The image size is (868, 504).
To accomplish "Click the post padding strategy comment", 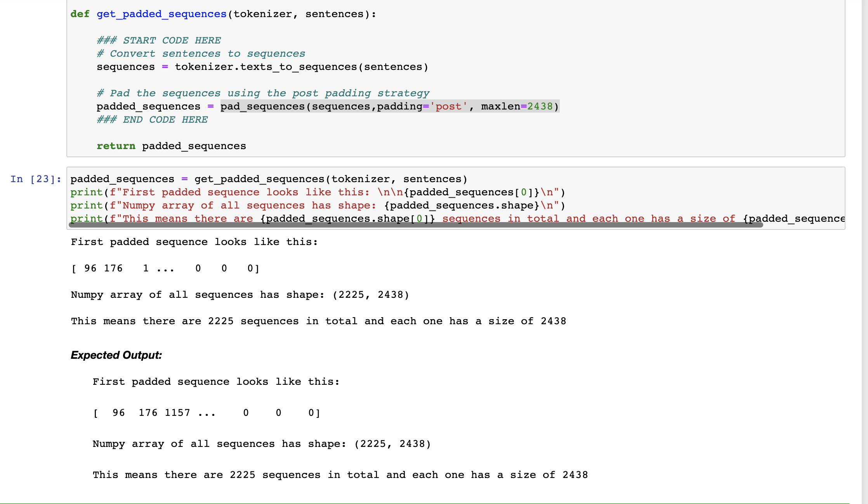I will click(x=263, y=93).
